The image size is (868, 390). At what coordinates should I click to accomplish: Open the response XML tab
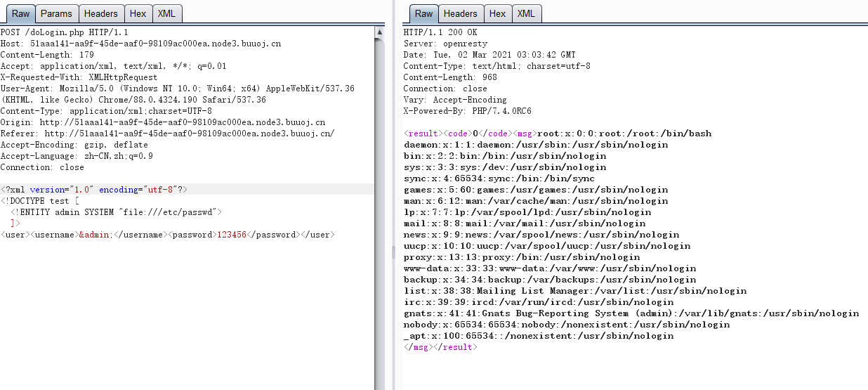point(526,13)
